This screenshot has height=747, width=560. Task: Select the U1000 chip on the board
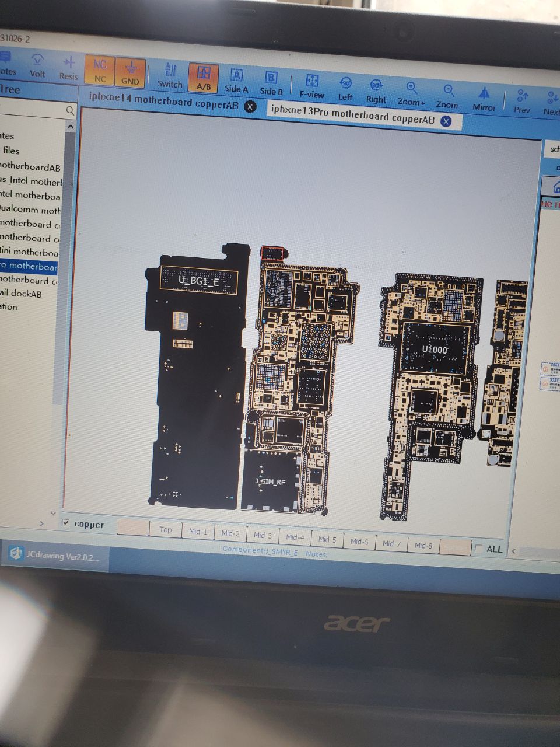tap(435, 350)
